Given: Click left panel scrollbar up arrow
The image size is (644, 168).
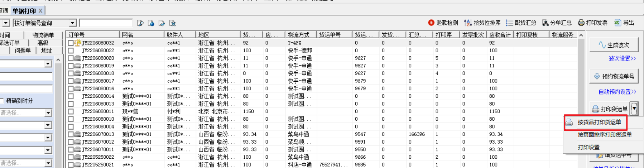Looking at the screenshot, I should (x=58, y=60).
